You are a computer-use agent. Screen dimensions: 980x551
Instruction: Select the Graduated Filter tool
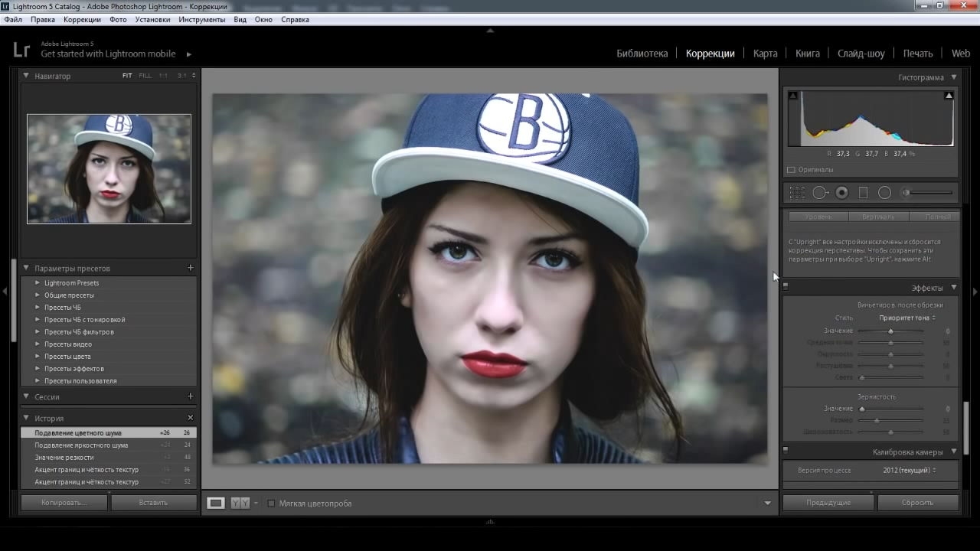click(863, 193)
